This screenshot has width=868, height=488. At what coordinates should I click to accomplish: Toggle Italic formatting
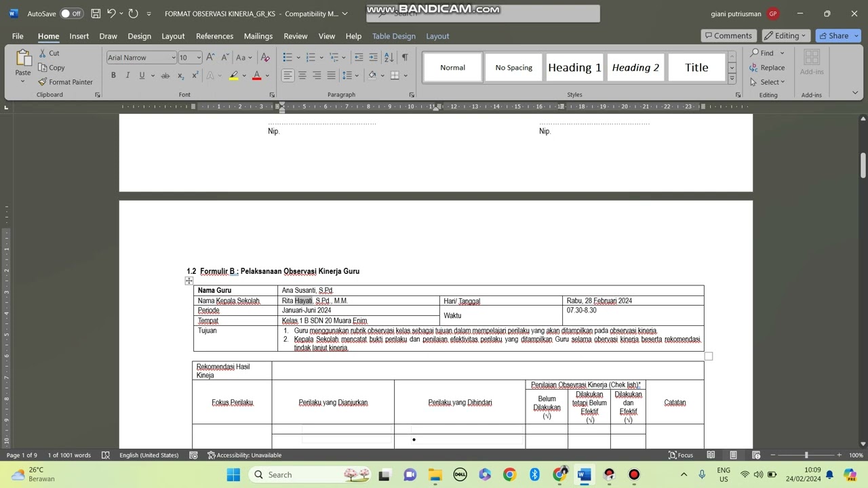(127, 75)
